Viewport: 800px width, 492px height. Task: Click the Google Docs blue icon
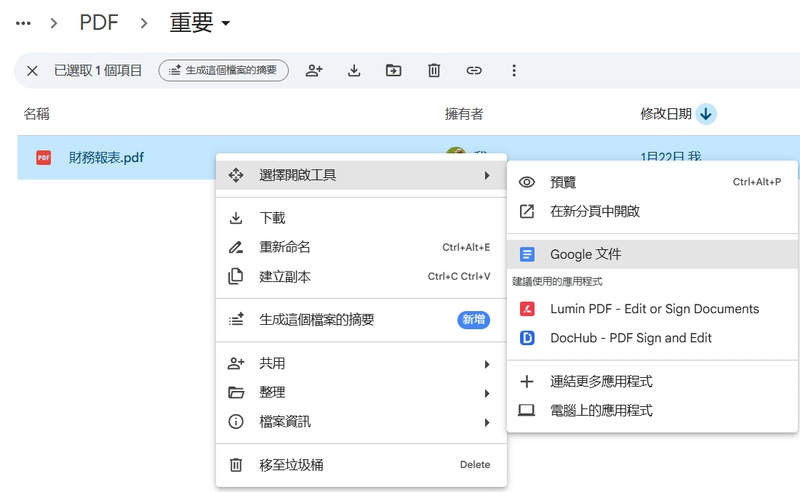tap(527, 254)
